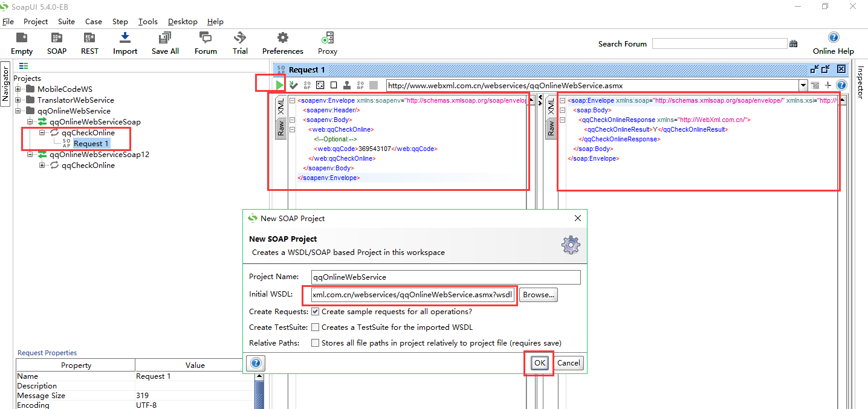Click the Online Help question mark icon
Screen dimensions: 868x409
click(833, 37)
